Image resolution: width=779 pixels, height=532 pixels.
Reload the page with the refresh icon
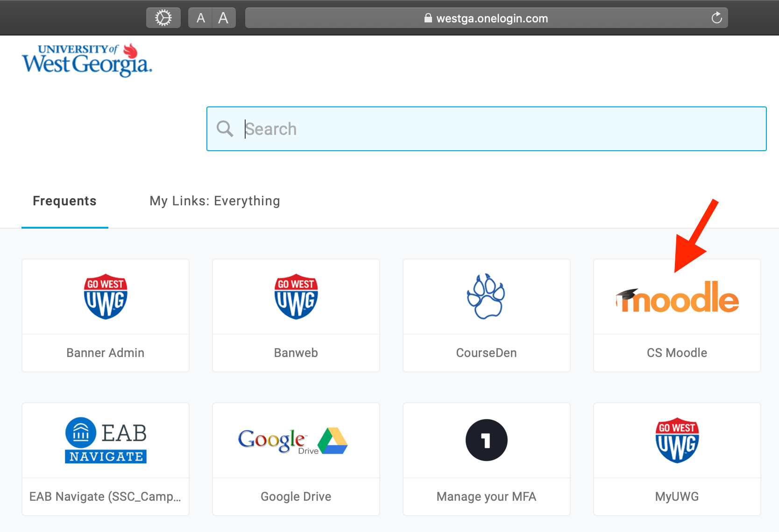click(x=716, y=18)
